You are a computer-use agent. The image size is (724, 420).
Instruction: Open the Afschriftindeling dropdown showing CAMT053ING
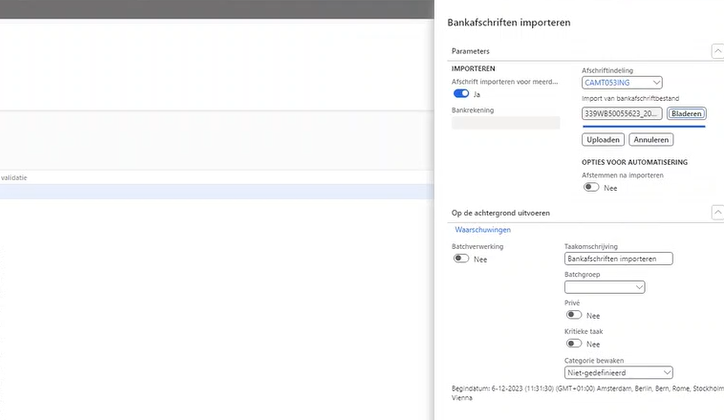[x=622, y=83]
